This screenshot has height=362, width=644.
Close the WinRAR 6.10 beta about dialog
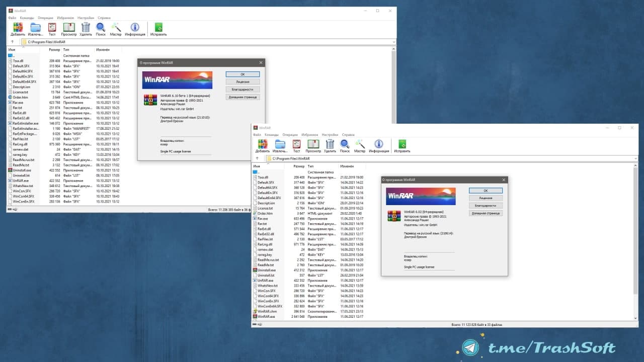click(x=261, y=63)
